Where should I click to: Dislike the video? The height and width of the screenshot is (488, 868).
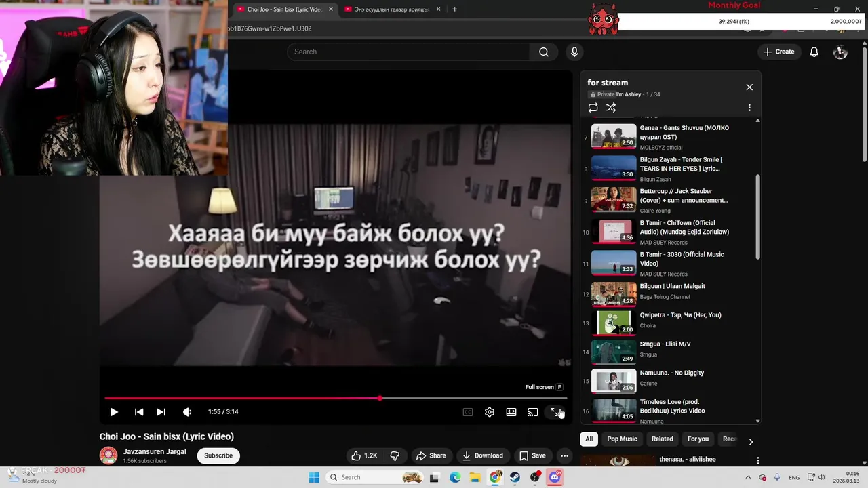(395, 455)
